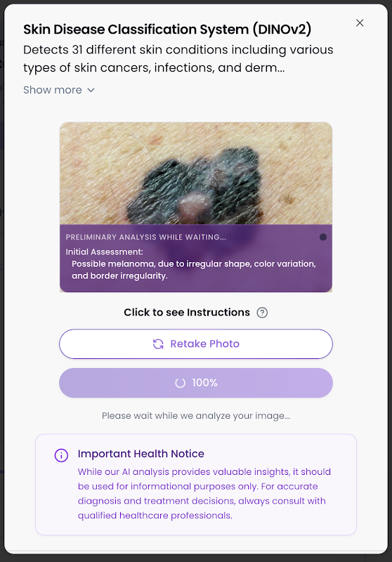Click the Retake Photo button label
This screenshot has height=562, width=392.
pos(204,344)
